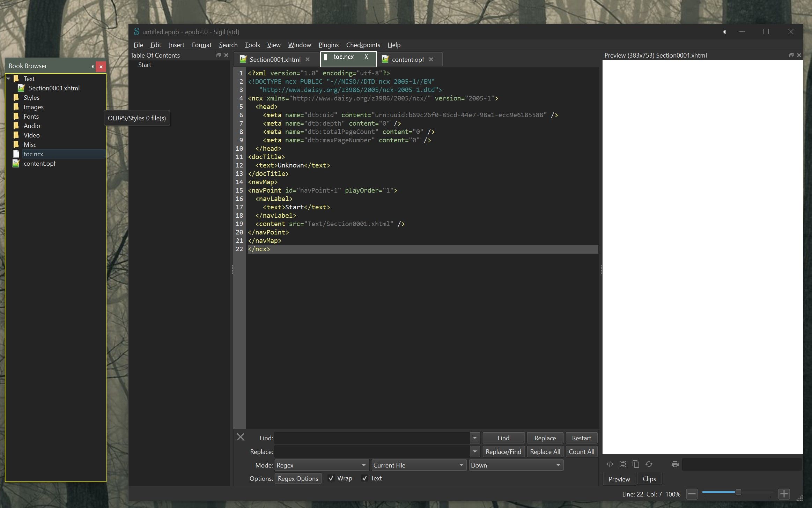The image size is (812, 508).
Task: Click the zoom in plus button
Action: pos(784,494)
